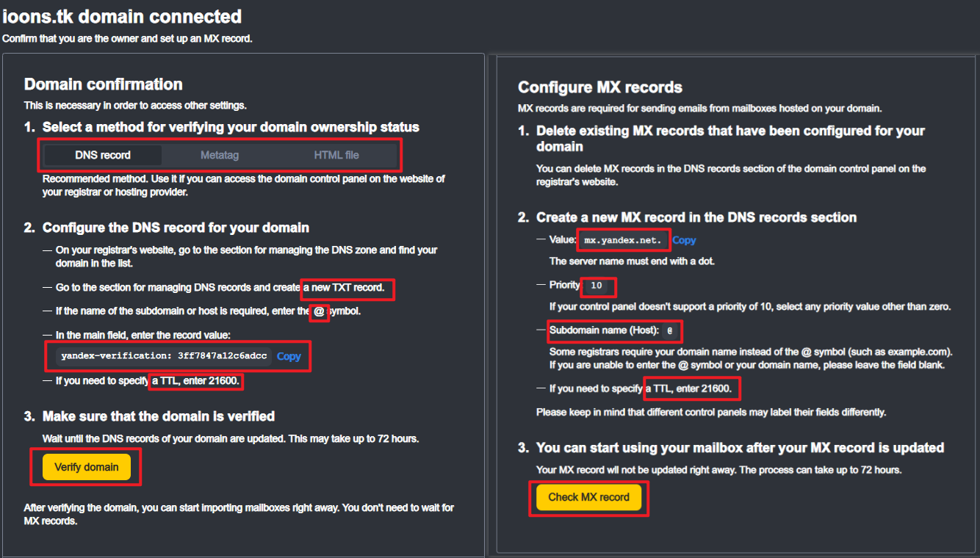Click the @ symbol in the DNS record instructions
Screen dimensions: 980x558
pyautogui.click(x=319, y=311)
